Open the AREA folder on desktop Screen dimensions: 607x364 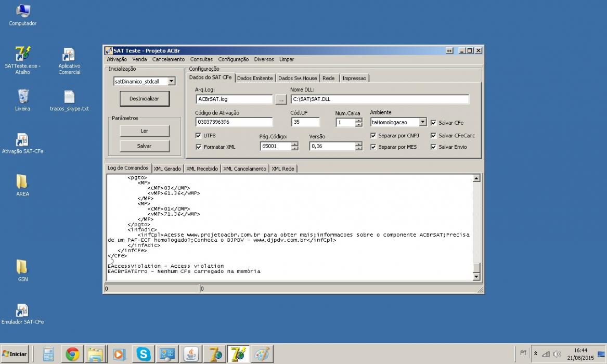point(22,185)
